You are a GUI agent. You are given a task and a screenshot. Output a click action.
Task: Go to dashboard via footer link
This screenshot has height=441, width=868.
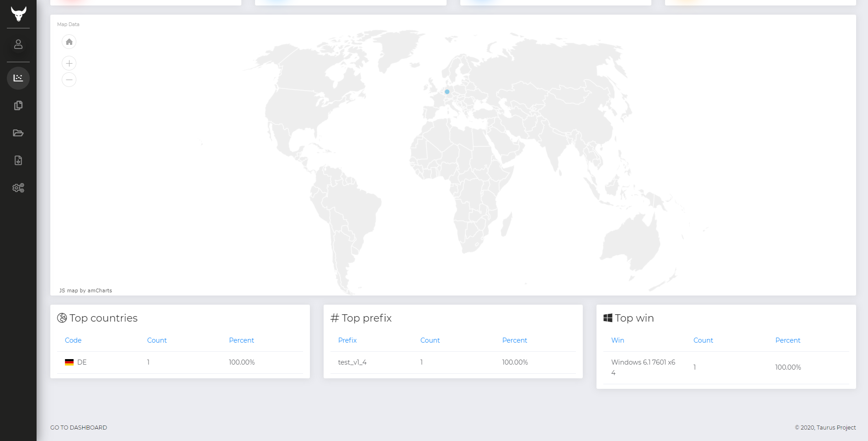click(x=79, y=428)
